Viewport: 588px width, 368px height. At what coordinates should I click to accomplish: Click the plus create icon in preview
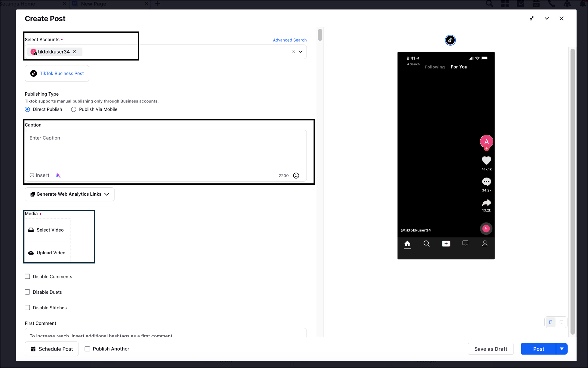coord(446,244)
